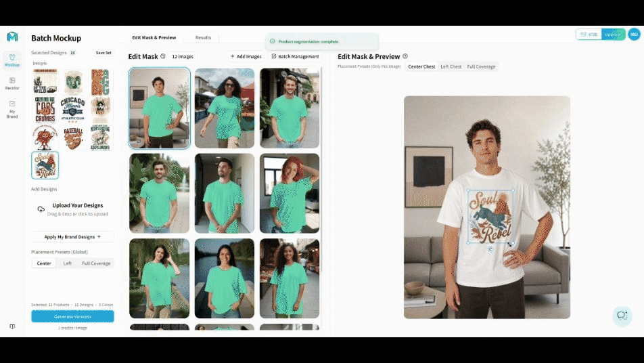Click the Product segmentation complete notification
644x363 pixels.
click(x=322, y=41)
